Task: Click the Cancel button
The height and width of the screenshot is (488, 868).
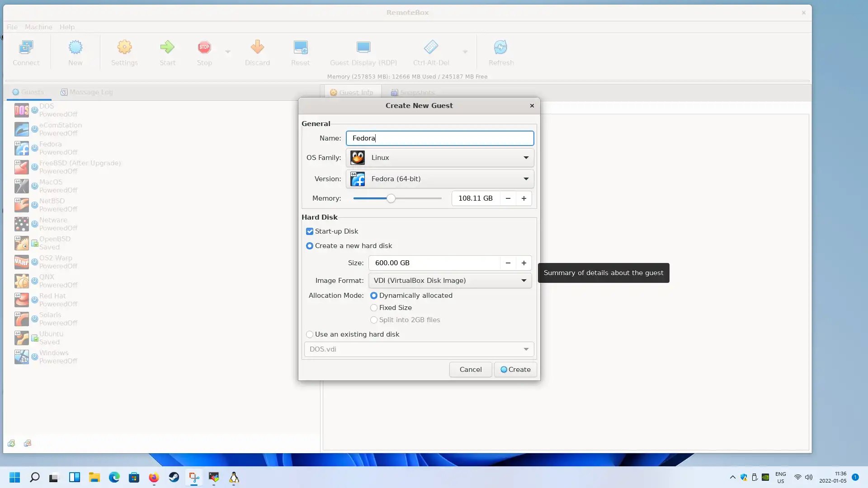Action: click(470, 369)
